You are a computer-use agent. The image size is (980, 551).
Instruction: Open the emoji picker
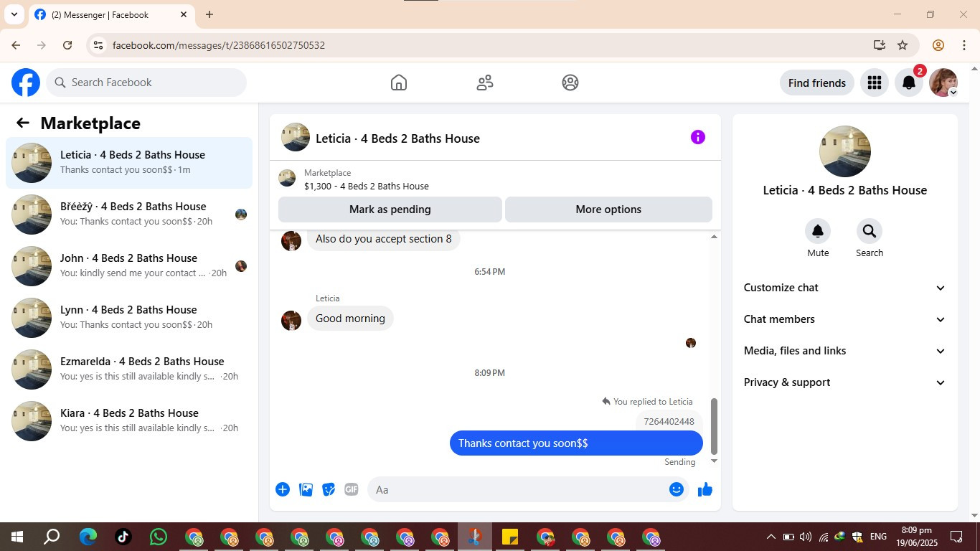point(677,489)
